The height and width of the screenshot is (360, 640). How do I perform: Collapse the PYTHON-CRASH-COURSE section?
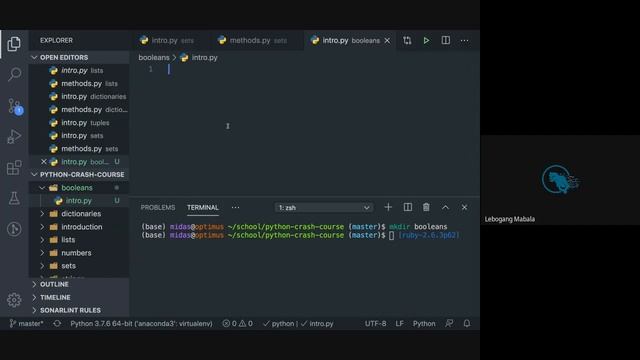[x=34, y=175]
